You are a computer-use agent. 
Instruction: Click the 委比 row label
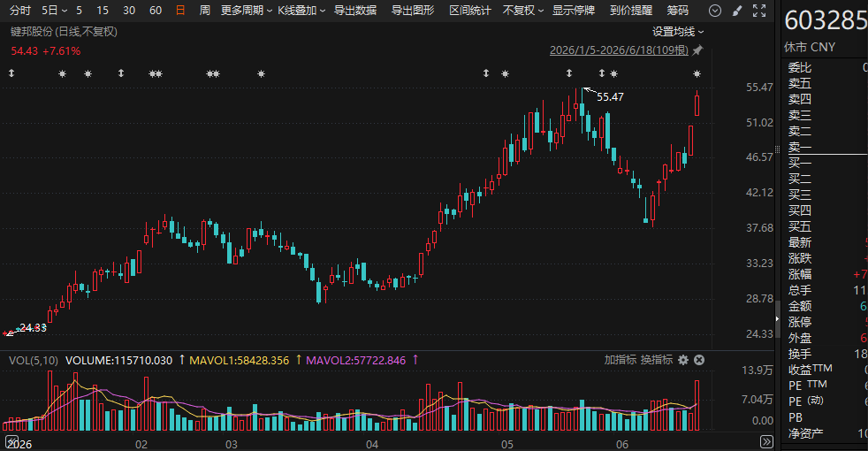click(x=800, y=67)
